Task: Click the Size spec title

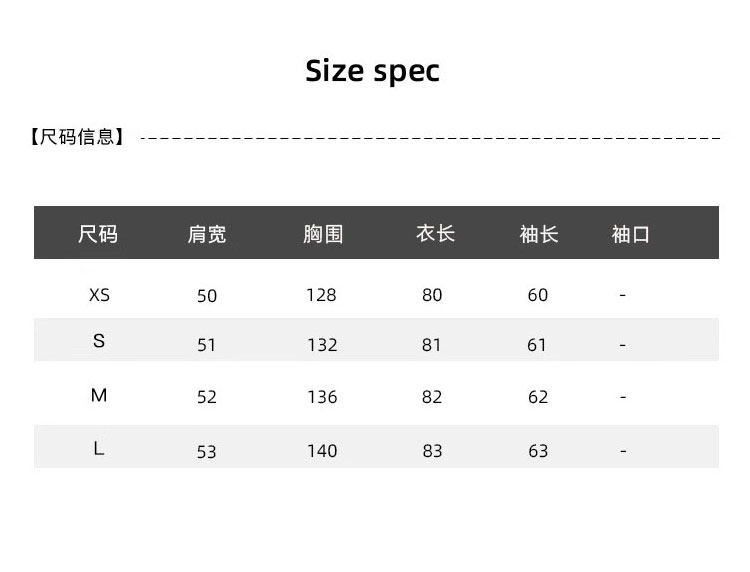Action: (372, 71)
